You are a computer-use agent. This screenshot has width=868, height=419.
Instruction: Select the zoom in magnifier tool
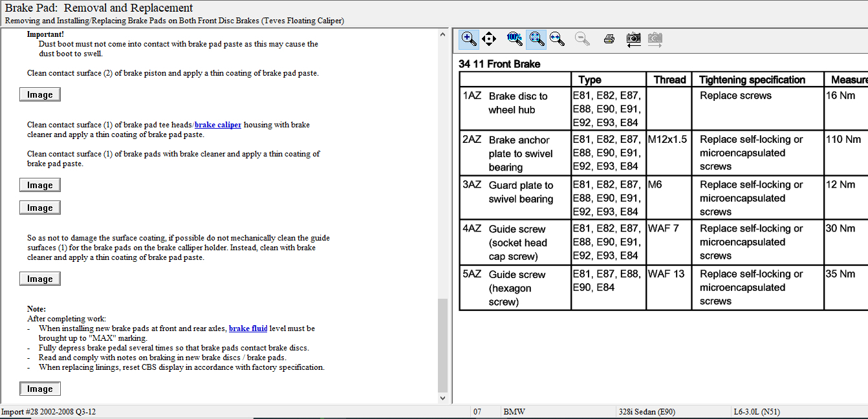[x=469, y=39]
